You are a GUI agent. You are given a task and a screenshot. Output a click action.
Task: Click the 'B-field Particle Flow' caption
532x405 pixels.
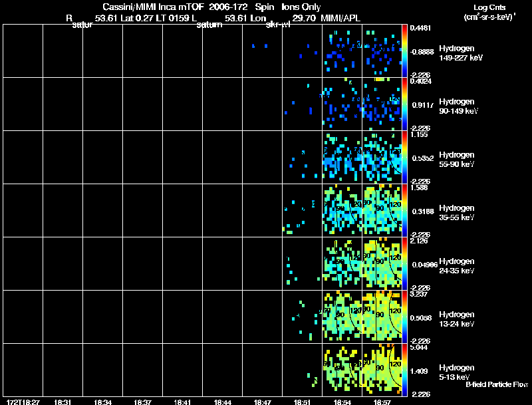point(497,384)
